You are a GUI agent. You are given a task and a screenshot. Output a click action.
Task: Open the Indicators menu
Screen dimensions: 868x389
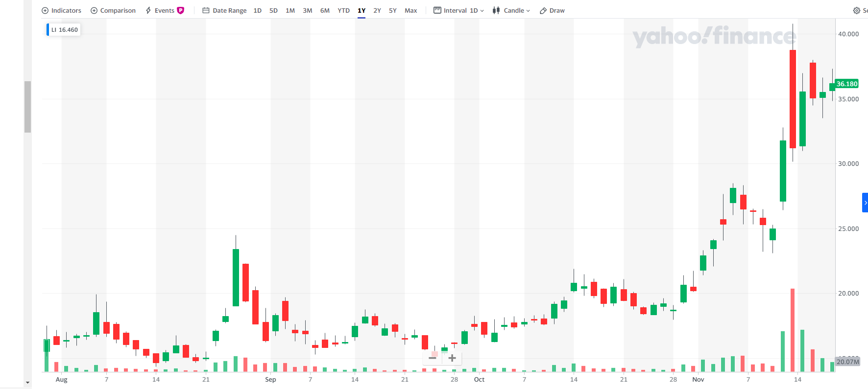[61, 10]
